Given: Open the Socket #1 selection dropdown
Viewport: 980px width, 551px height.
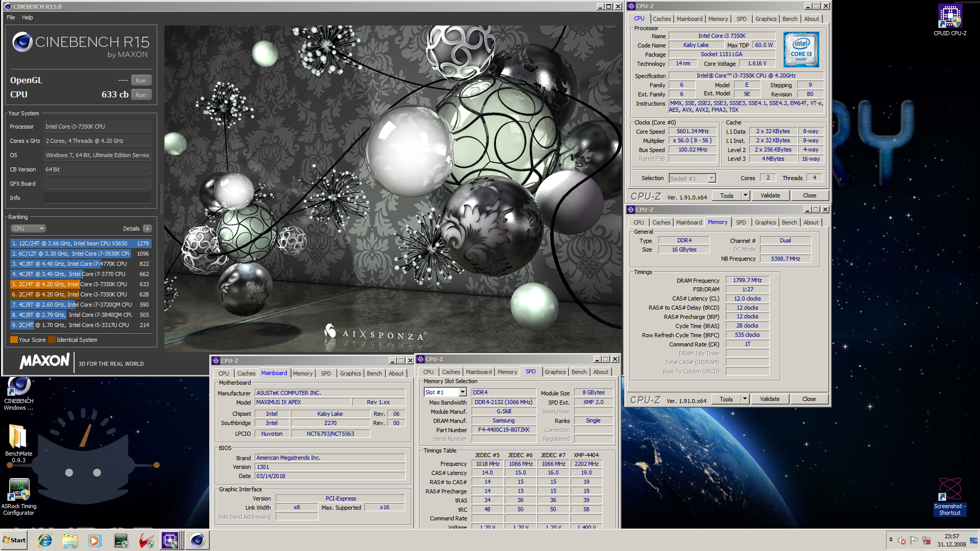Looking at the screenshot, I should pos(693,178).
